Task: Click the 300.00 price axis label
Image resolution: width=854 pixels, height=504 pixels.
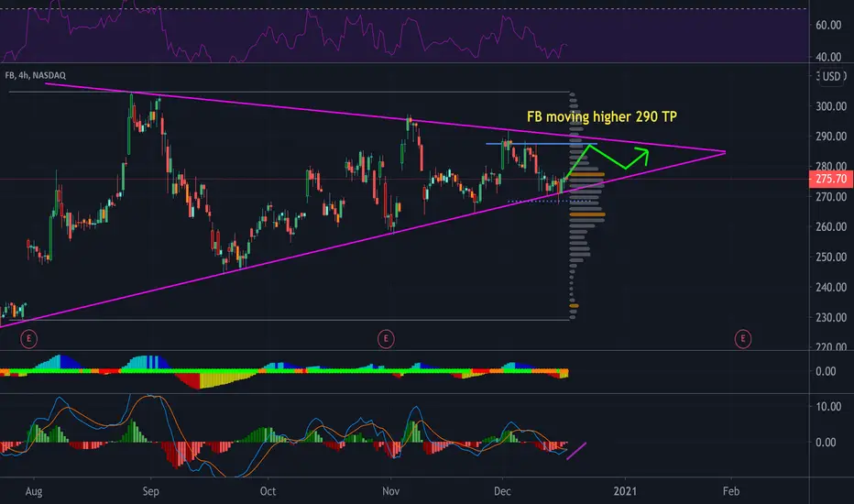Action: point(830,106)
